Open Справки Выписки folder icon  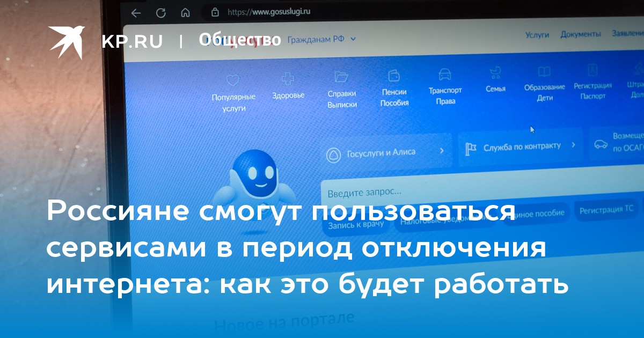coord(341,77)
